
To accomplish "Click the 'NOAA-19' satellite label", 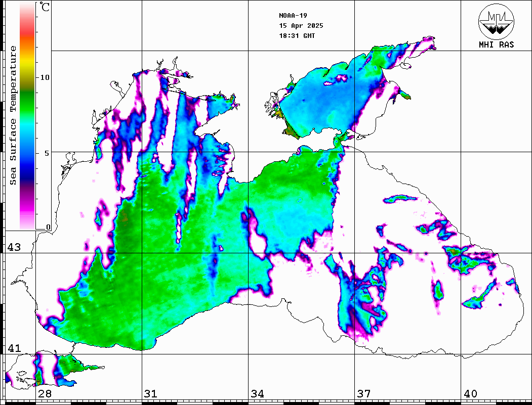I will tap(293, 16).
